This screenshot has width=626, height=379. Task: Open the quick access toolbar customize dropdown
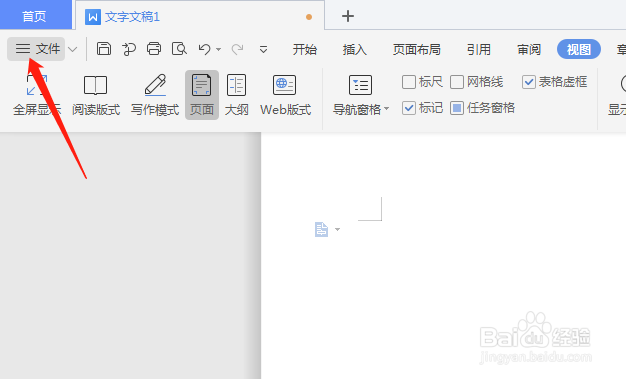pyautogui.click(x=263, y=50)
